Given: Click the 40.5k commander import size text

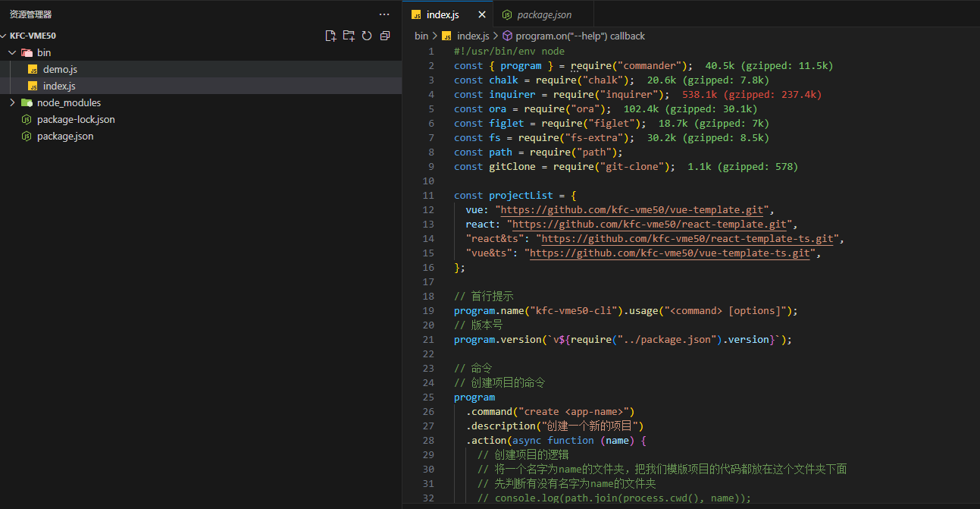Looking at the screenshot, I should tap(769, 65).
